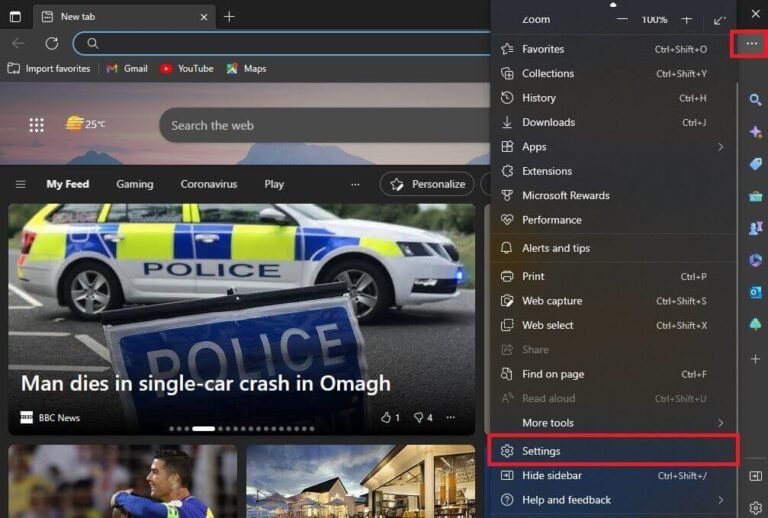768x518 pixels.
Task: Choose Print from the menu
Action: (613, 277)
